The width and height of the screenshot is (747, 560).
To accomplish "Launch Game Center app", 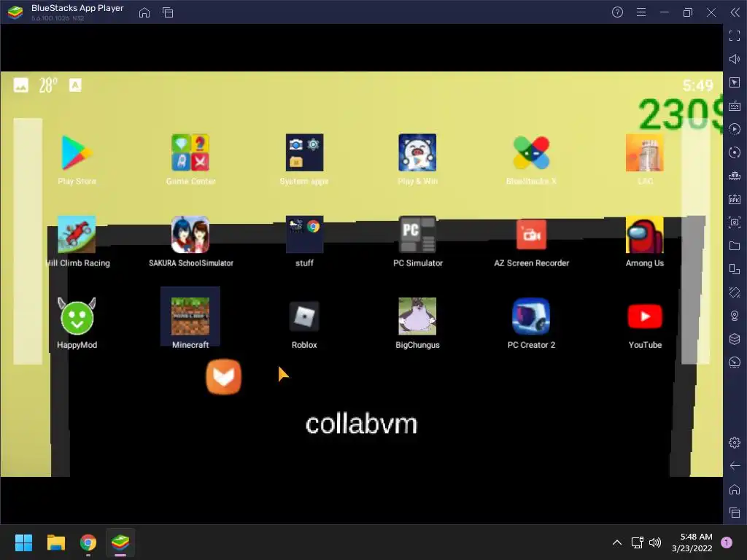I will (x=190, y=153).
